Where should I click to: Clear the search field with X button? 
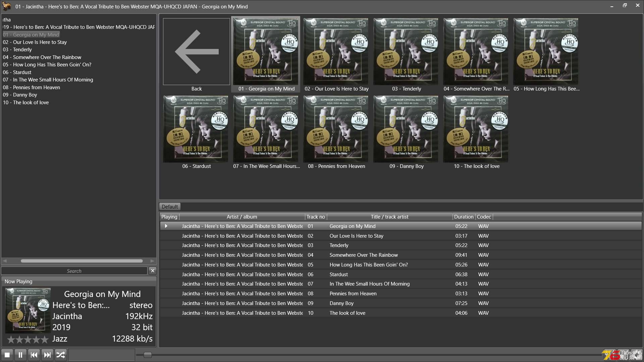(x=153, y=270)
